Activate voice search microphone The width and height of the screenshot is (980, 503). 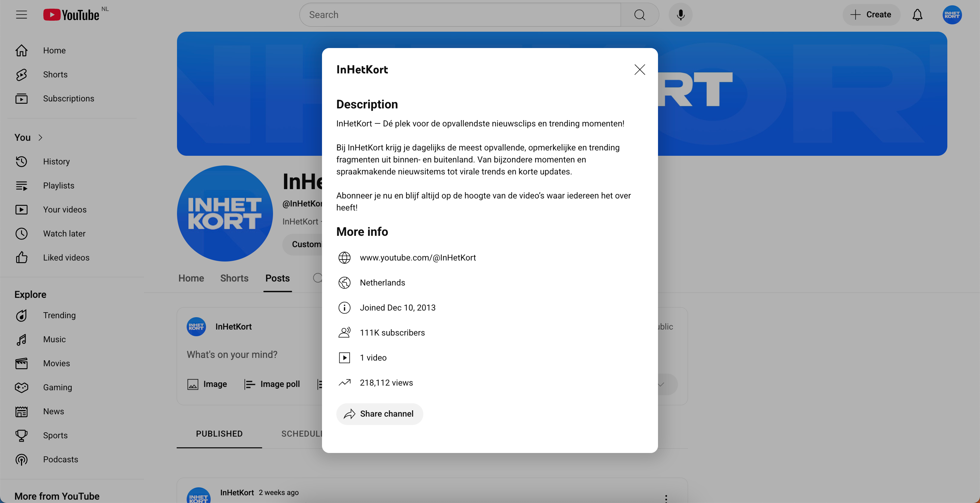point(681,15)
